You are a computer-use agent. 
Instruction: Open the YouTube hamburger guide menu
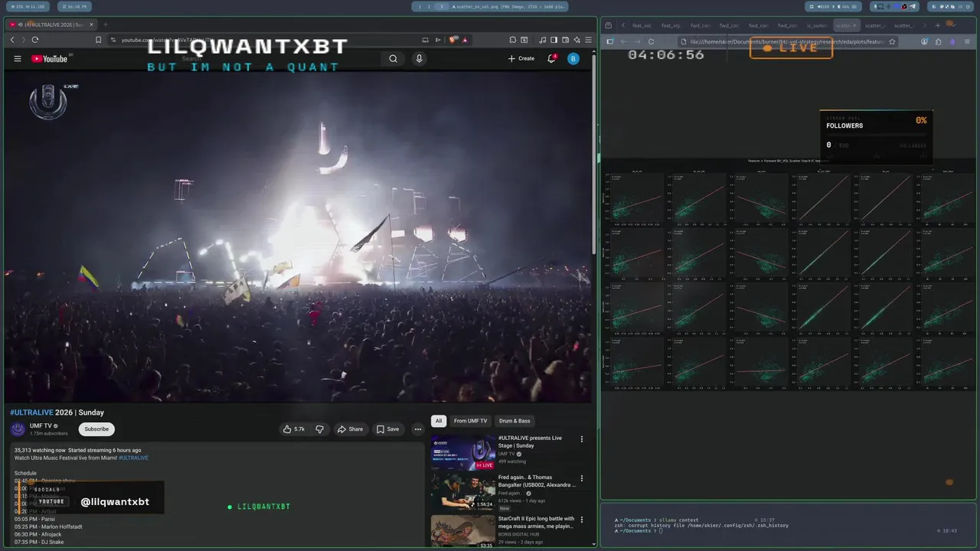point(18,59)
